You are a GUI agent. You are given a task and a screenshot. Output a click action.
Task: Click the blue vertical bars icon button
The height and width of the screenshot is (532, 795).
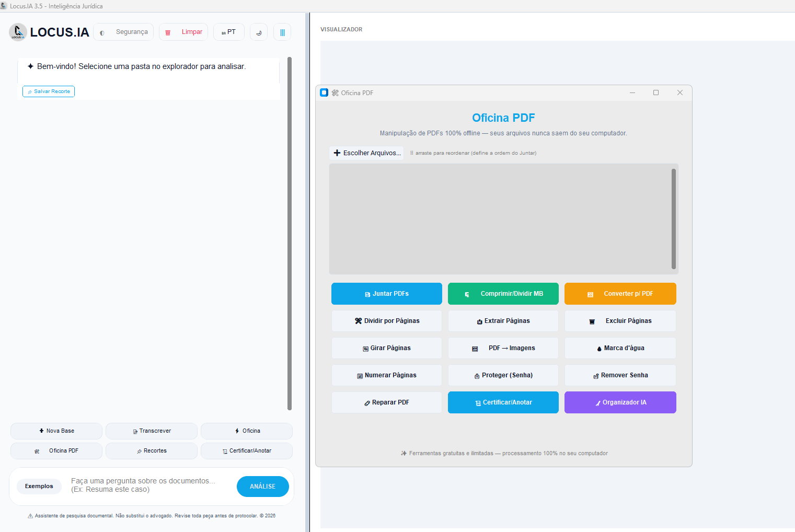point(282,32)
